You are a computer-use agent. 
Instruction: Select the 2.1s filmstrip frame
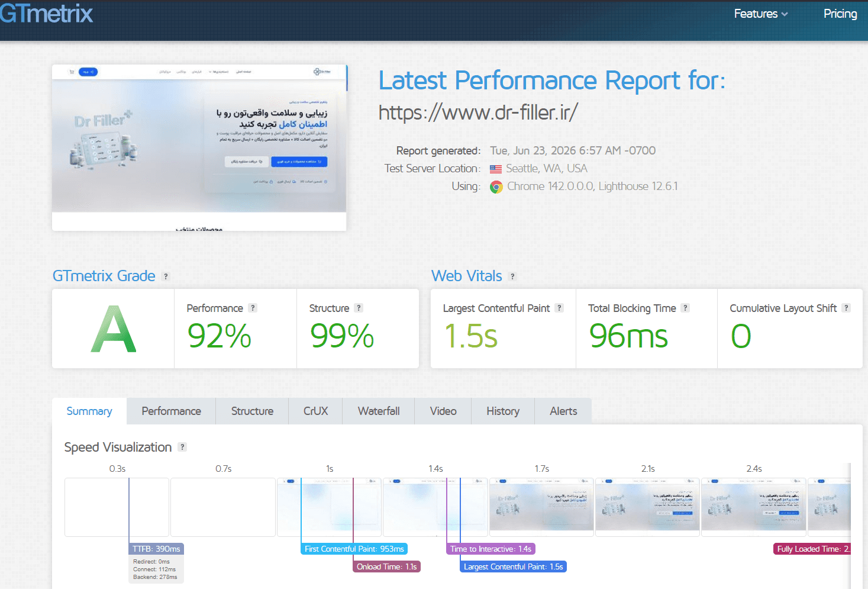[x=647, y=507]
